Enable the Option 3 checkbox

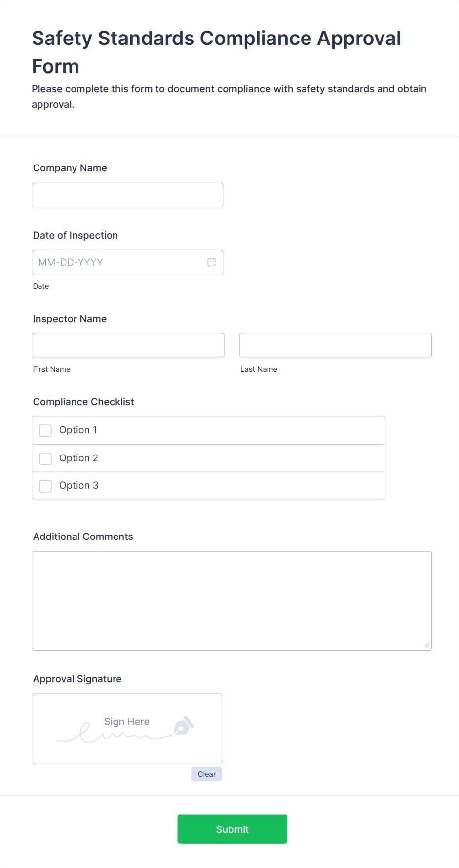[x=46, y=486]
